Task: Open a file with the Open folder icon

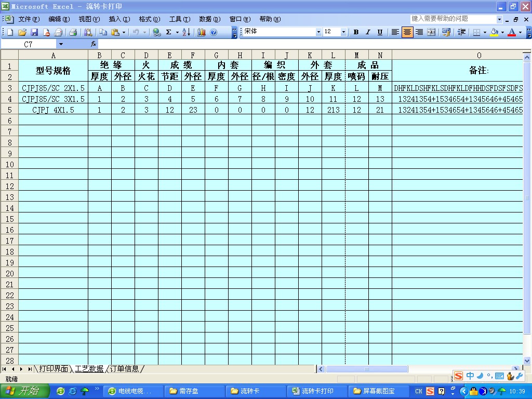Action: tap(22, 32)
